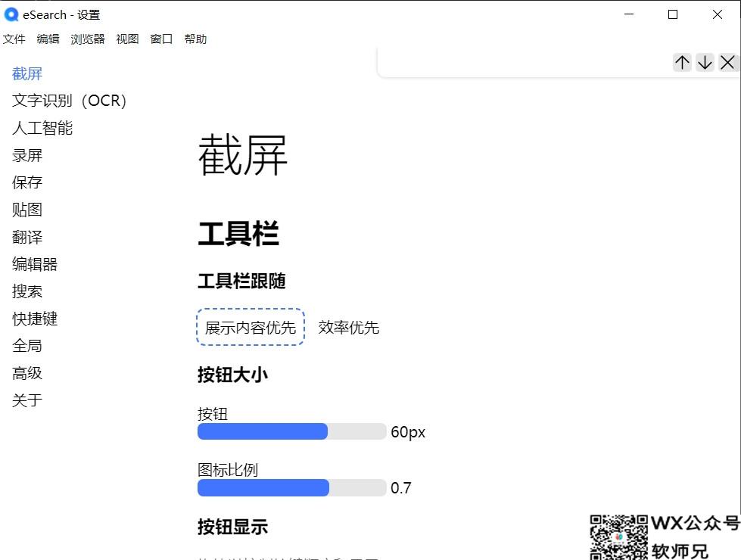Click the 0.7 icon ratio value
This screenshot has width=741, height=560.
point(400,487)
